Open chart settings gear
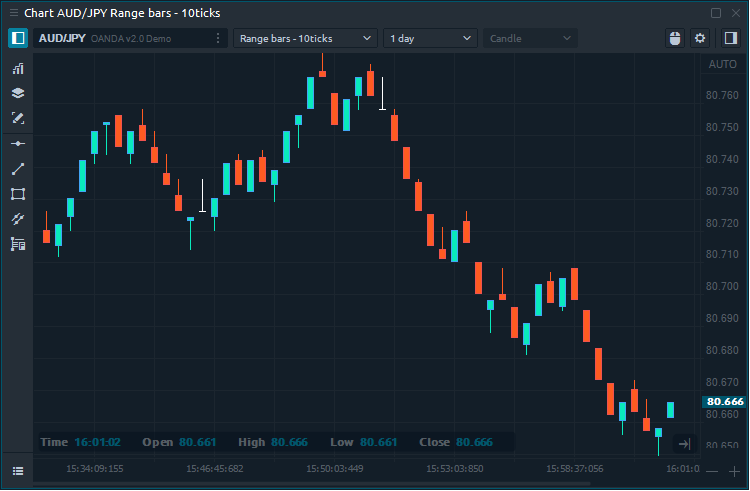The image size is (750, 491). tap(700, 38)
